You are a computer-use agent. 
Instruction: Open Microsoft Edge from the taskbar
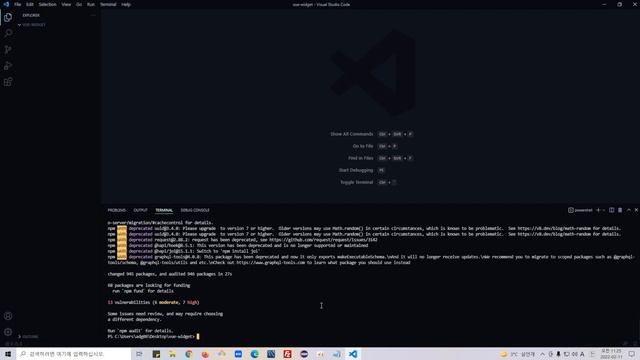coord(255,354)
